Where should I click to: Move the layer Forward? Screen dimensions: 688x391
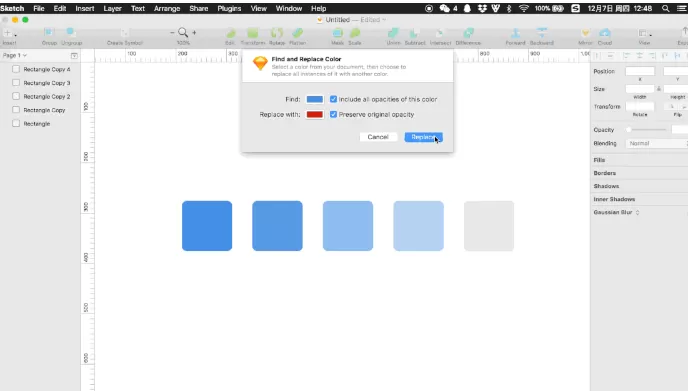point(516,33)
